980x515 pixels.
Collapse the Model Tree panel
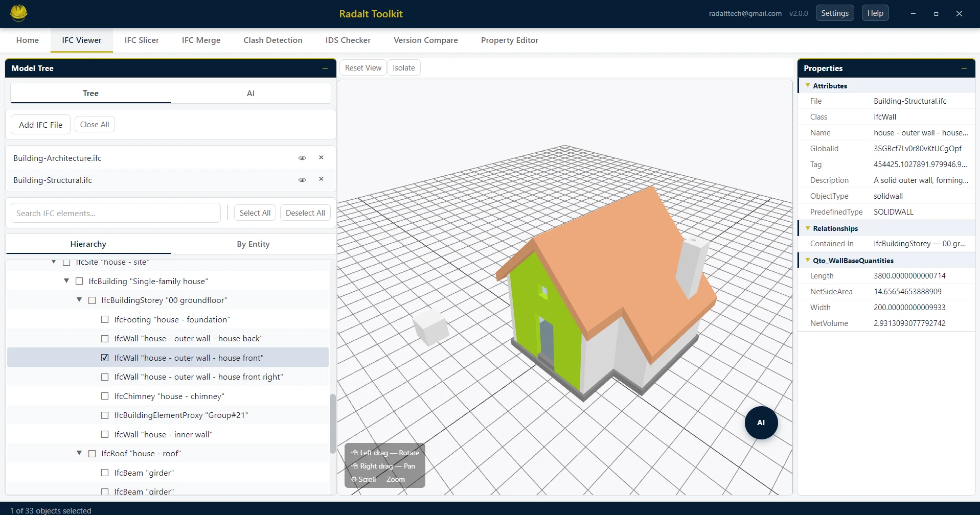click(x=325, y=68)
